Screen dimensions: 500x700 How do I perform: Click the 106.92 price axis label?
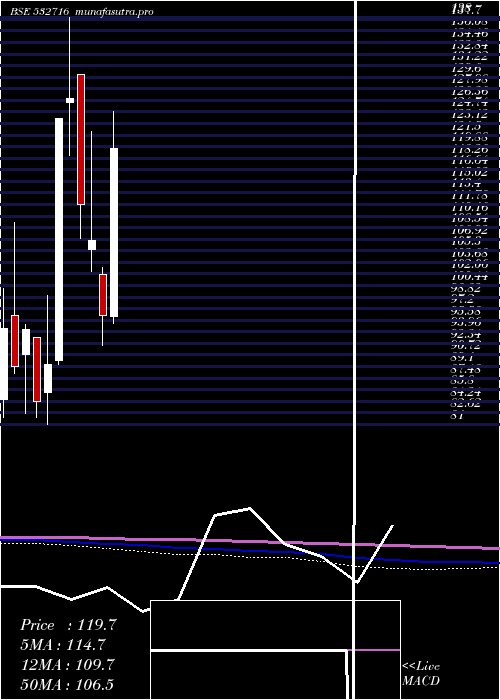469,231
